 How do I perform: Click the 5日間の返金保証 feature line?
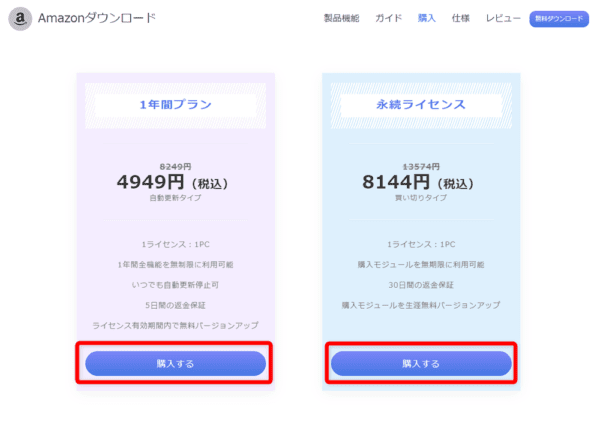tap(175, 304)
